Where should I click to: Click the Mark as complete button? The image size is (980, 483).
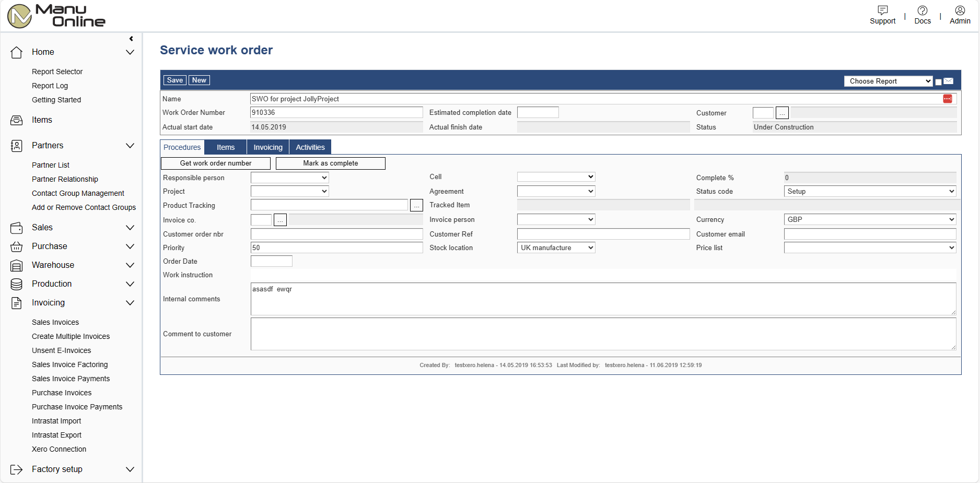330,163
